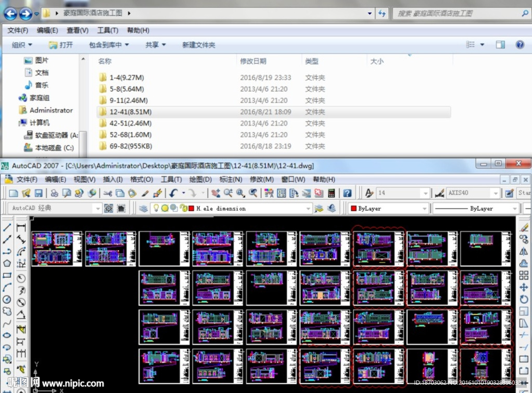This screenshot has width=532, height=393.
Task: Select the Rotate tool
Action: click(x=524, y=299)
